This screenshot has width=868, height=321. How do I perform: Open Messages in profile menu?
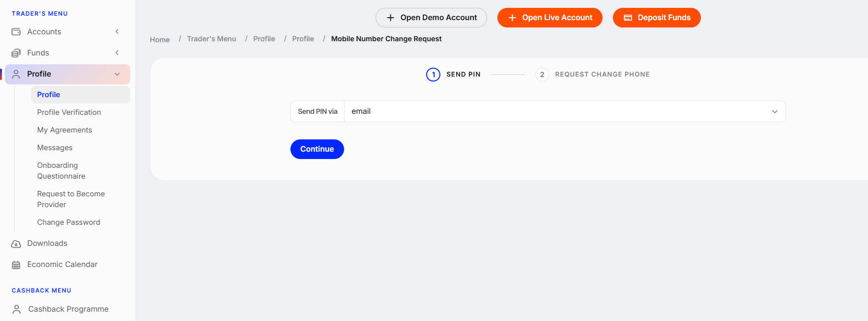tap(55, 148)
